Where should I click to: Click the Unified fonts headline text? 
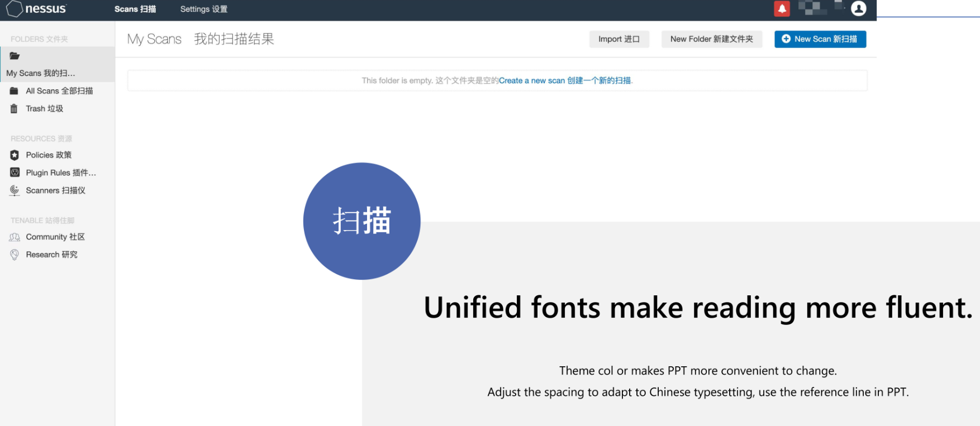(x=697, y=308)
